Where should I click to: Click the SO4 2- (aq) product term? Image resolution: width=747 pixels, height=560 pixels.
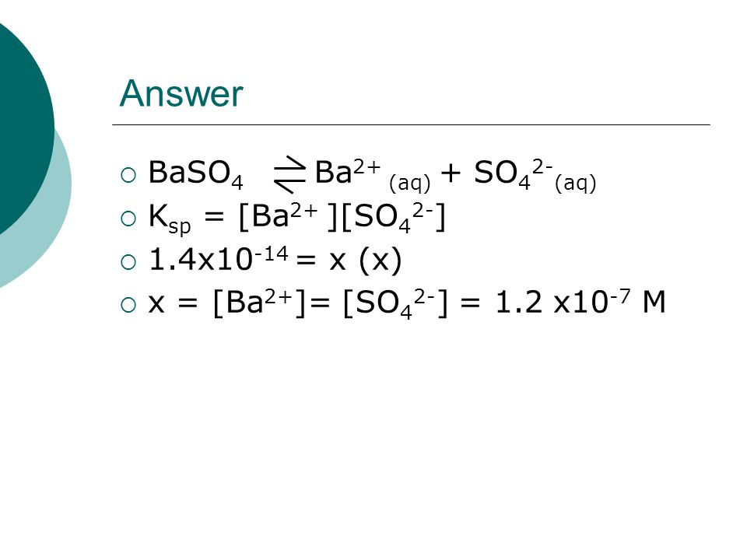coord(535,175)
